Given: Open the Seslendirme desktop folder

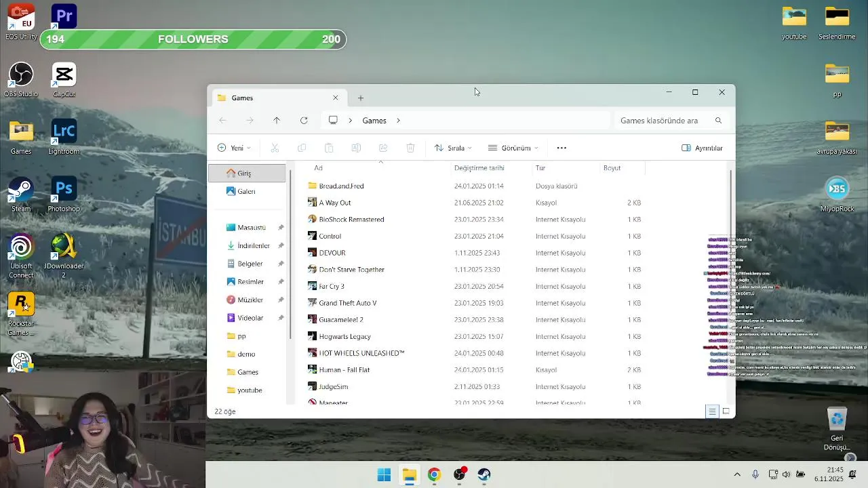Looking at the screenshot, I should 837,23.
